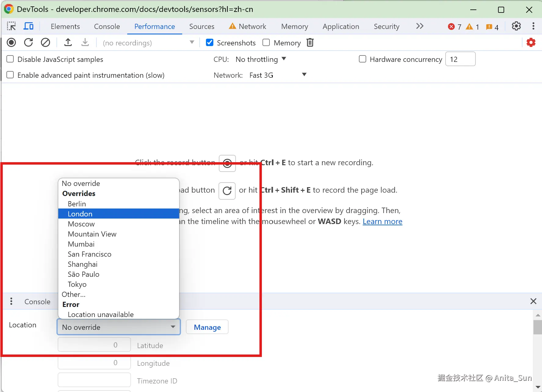Switch to the Performance tab
The width and height of the screenshot is (542, 392).
pyautogui.click(x=154, y=27)
